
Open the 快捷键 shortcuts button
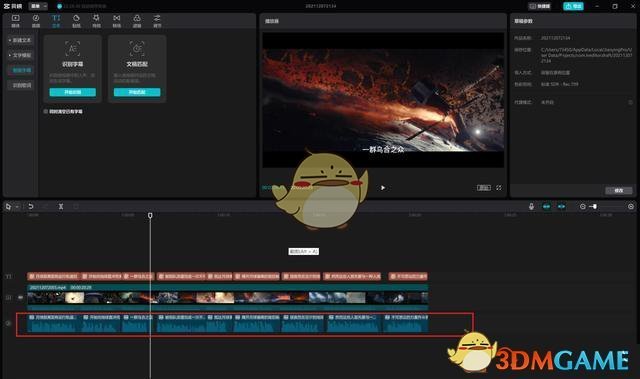pos(540,6)
